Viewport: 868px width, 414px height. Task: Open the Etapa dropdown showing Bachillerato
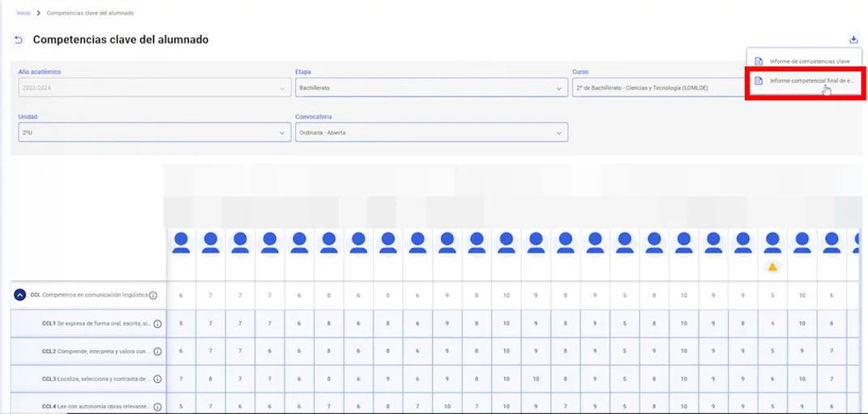pos(430,87)
